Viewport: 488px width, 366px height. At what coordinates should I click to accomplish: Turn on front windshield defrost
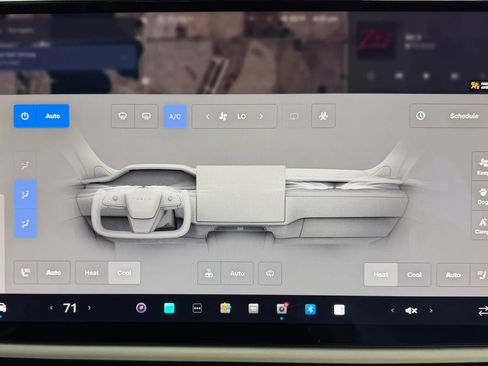pos(123,116)
